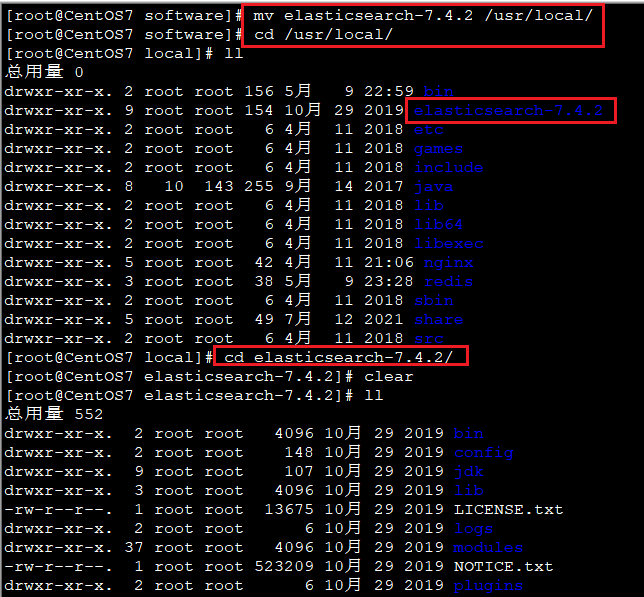
Task: Click the 'cd /usr/local/' command
Action: 323,34
